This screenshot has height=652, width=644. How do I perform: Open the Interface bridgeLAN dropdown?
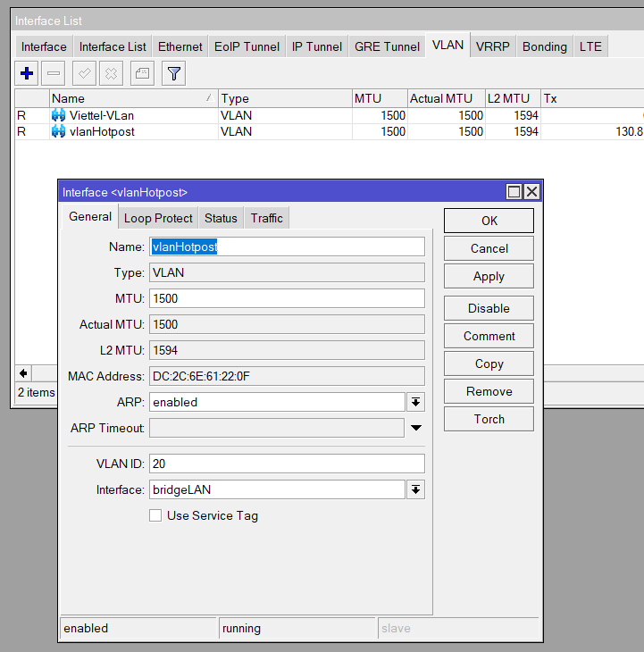[x=415, y=489]
